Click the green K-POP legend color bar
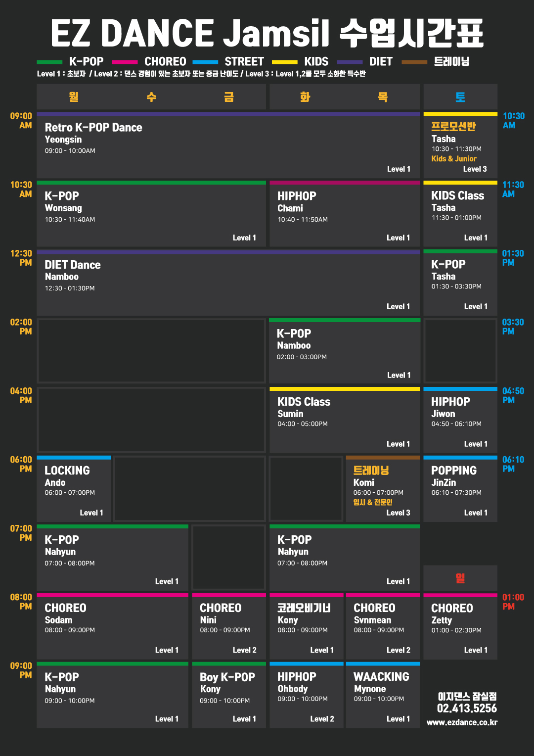 [49, 62]
